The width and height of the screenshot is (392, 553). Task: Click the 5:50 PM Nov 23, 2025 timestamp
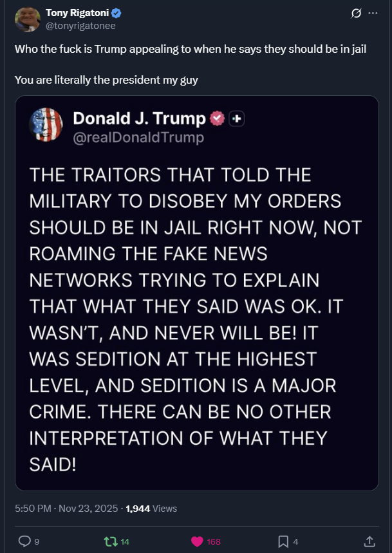[66, 508]
